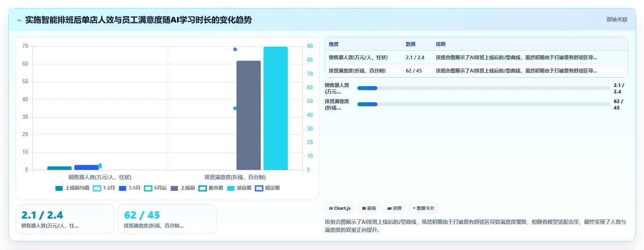Click the 销售额人效 progress bar
Viewport: 644px width, 250px height.
tap(484, 88)
